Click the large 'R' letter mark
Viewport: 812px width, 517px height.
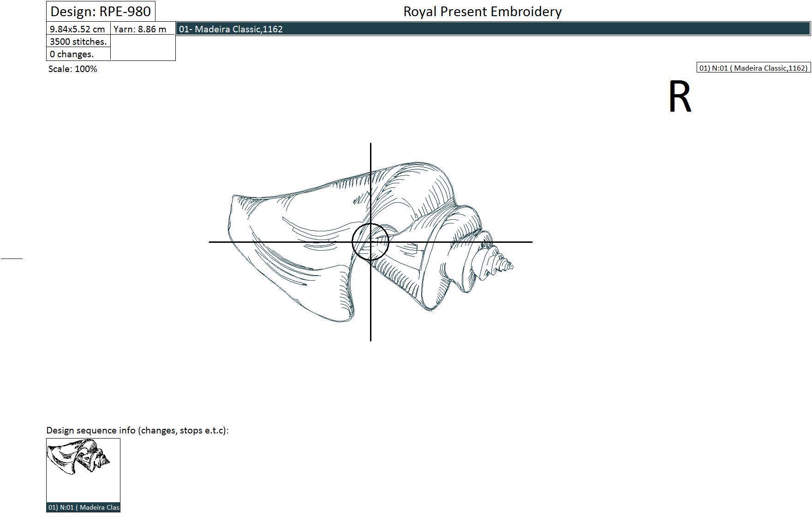coord(680,96)
